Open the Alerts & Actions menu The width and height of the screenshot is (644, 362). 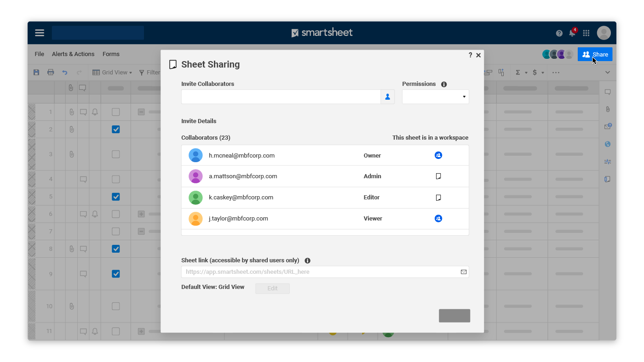73,54
